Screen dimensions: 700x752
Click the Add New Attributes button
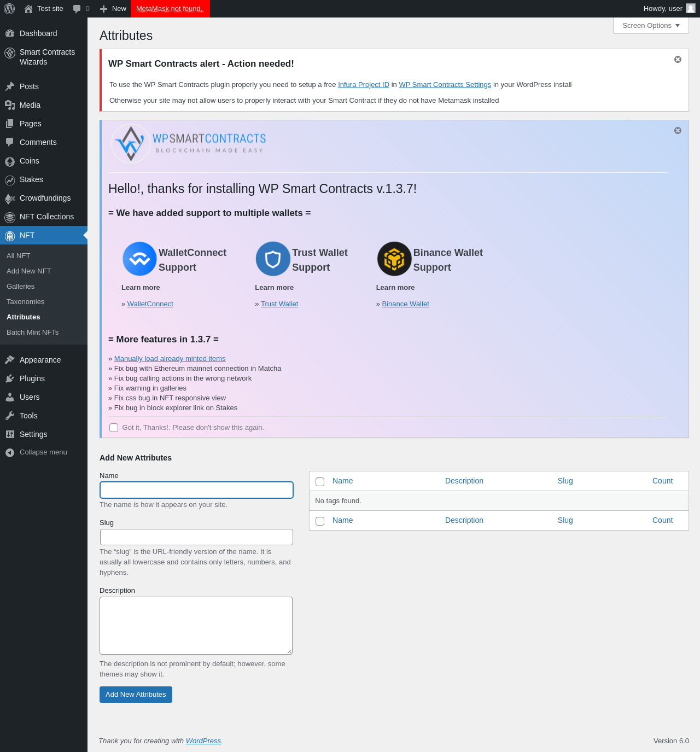136,695
